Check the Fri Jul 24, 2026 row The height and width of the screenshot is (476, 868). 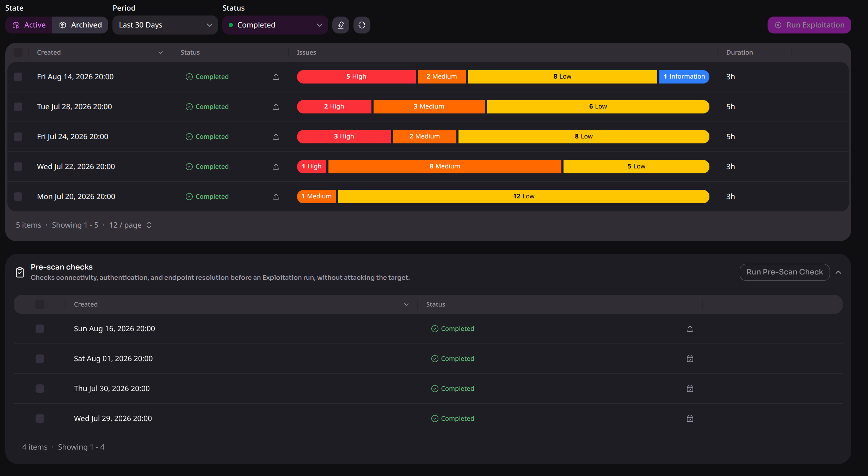pyautogui.click(x=18, y=137)
